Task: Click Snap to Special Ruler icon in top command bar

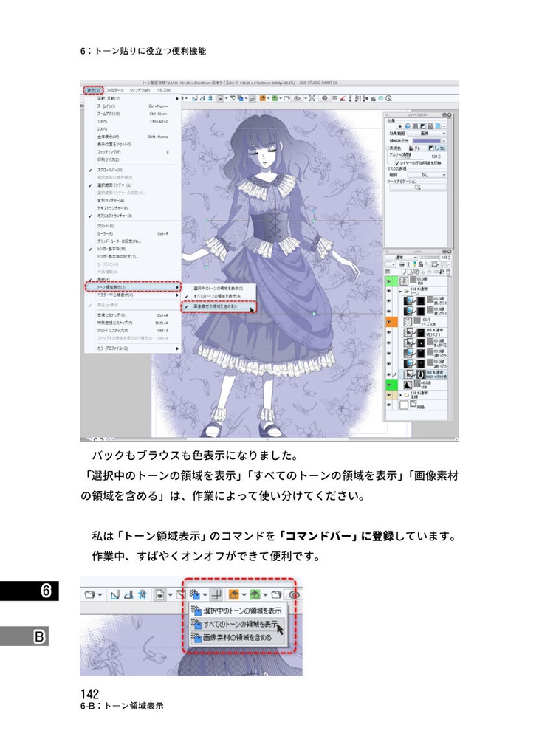Action: [x=202, y=98]
